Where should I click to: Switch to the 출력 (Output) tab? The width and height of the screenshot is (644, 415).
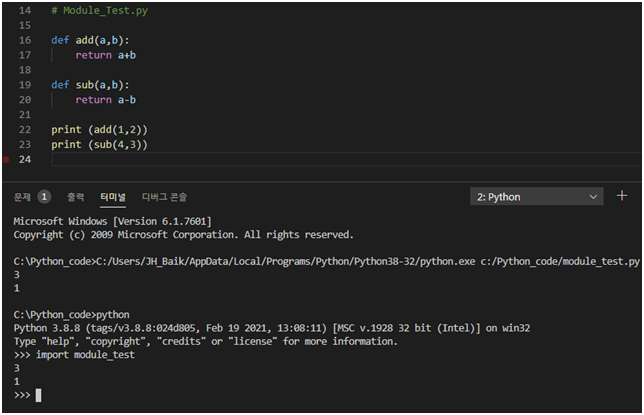pos(76,197)
